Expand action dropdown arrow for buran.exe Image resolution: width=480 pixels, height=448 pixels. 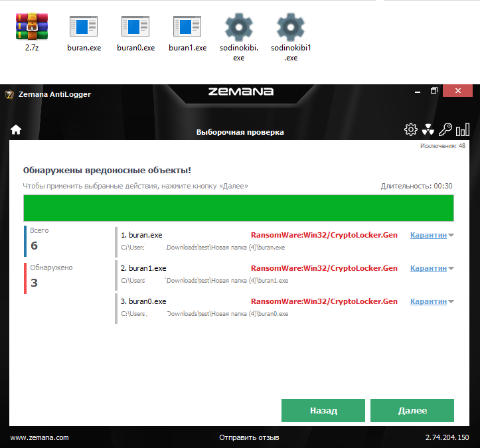(451, 236)
